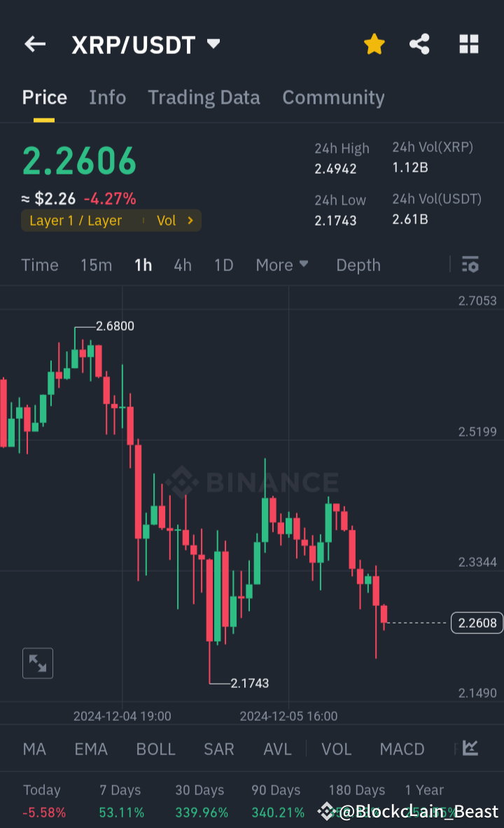Tap the back arrow to exit chart
Image resolution: width=504 pixels, height=828 pixels.
pyautogui.click(x=34, y=43)
